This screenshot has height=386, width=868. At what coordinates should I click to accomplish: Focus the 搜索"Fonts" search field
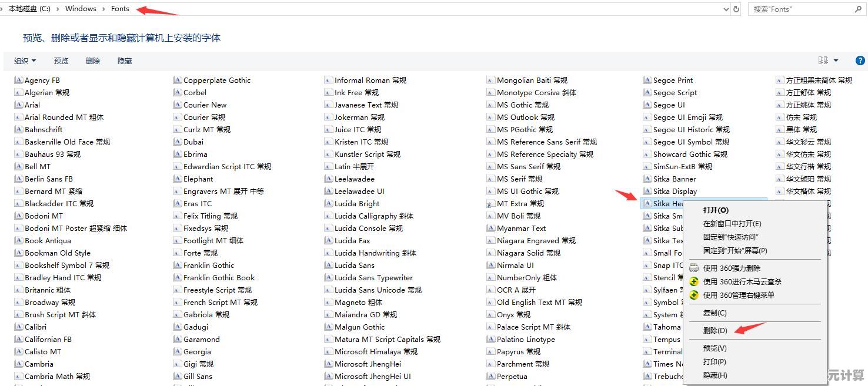pyautogui.click(x=801, y=9)
